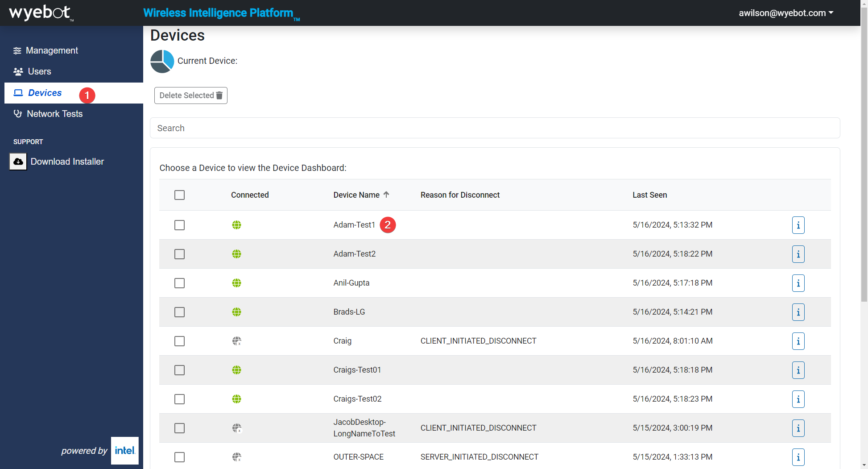The height and width of the screenshot is (469, 868).
Task: Select the Devices sidebar menu item
Action: [45, 93]
